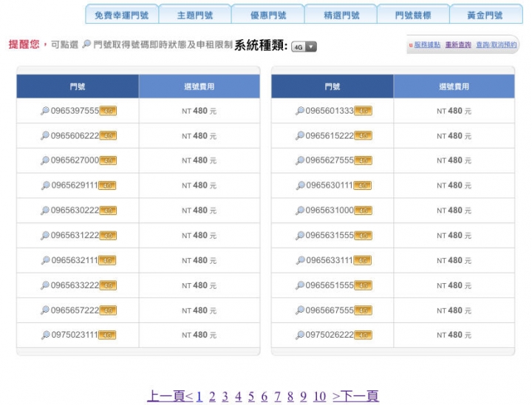
Task: Go to page 6 of results
Action: 265,397
